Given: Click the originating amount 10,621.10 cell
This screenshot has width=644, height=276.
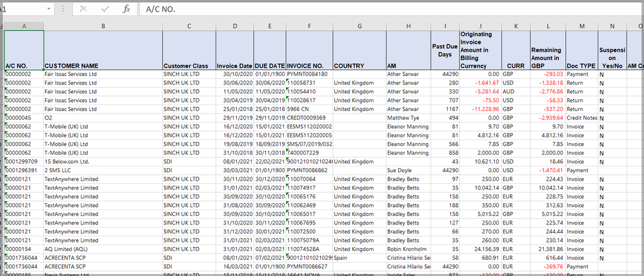Looking at the screenshot, I should [x=481, y=161].
